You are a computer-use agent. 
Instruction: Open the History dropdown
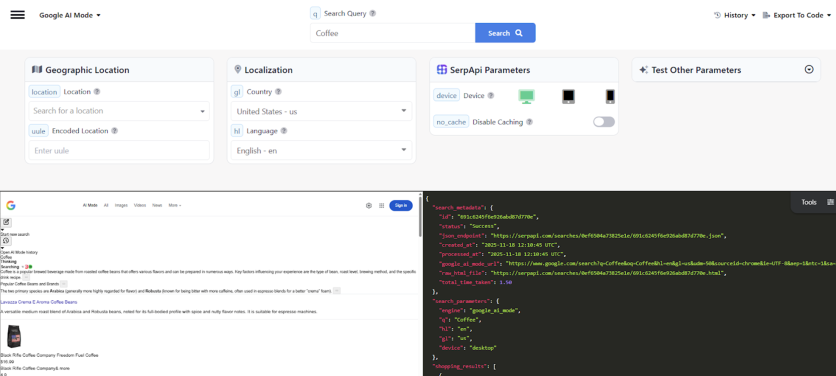click(735, 15)
